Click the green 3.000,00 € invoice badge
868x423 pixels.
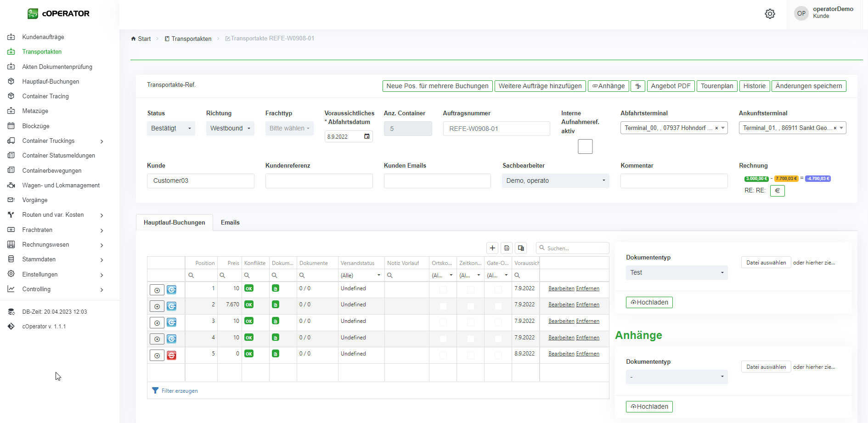[756, 179]
